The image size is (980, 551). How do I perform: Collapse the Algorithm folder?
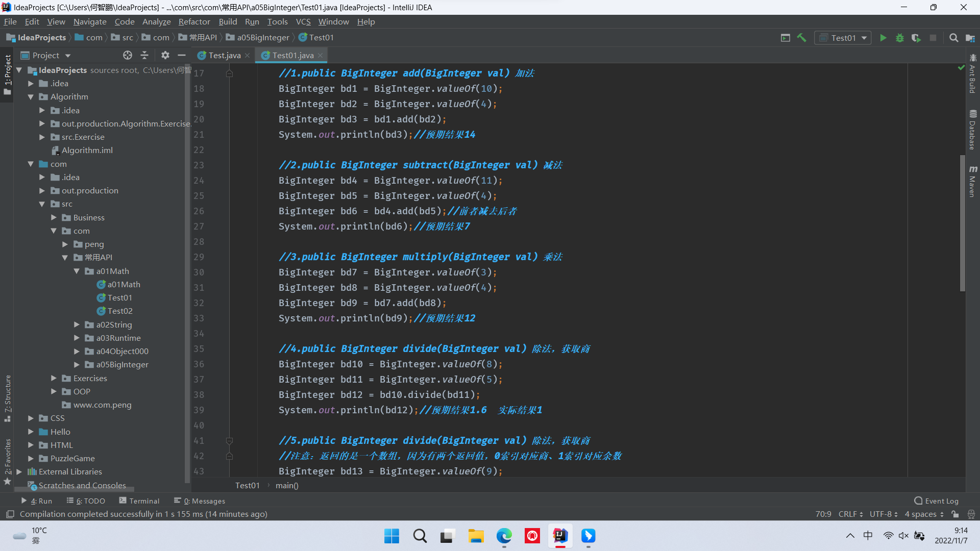(31, 97)
